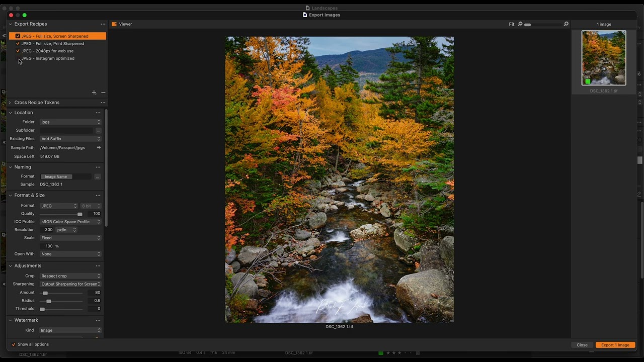Screen dimensions: 644x362
Task: Open Cross Recipe Tokens options menu
Action: click(x=103, y=103)
